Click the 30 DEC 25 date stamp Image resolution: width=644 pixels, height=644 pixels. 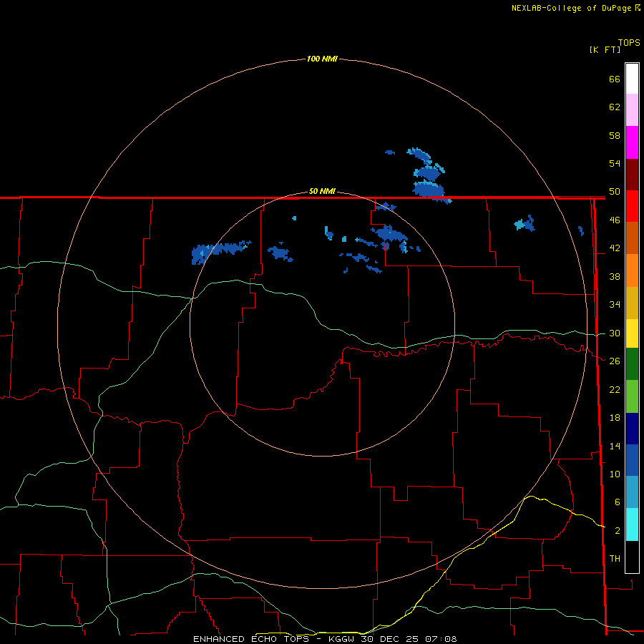click(x=390, y=639)
